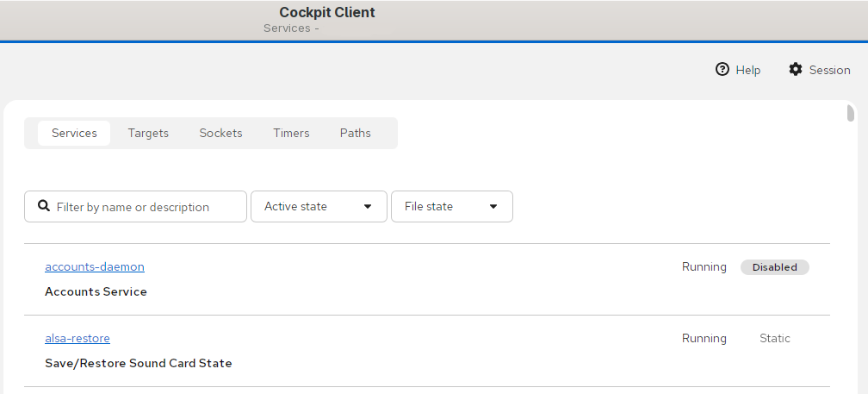Switch to the Sockets tab
Screen dimensions: 868x394
click(220, 133)
